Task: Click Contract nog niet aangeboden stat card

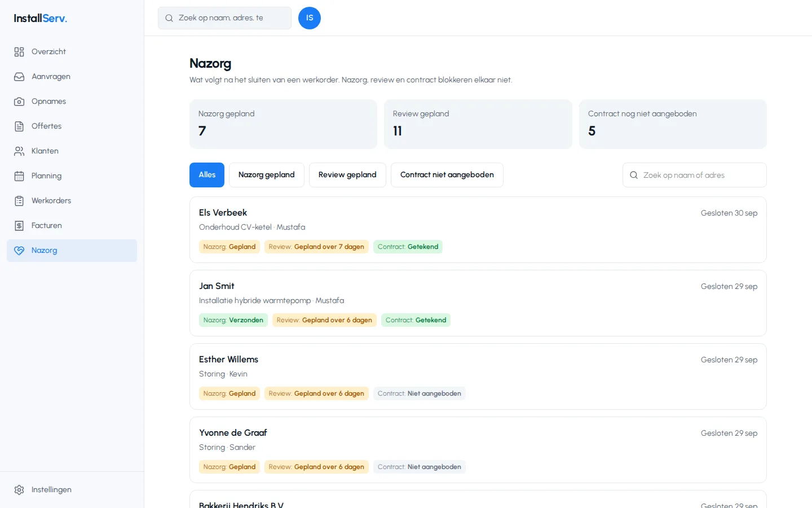Action: click(x=673, y=124)
